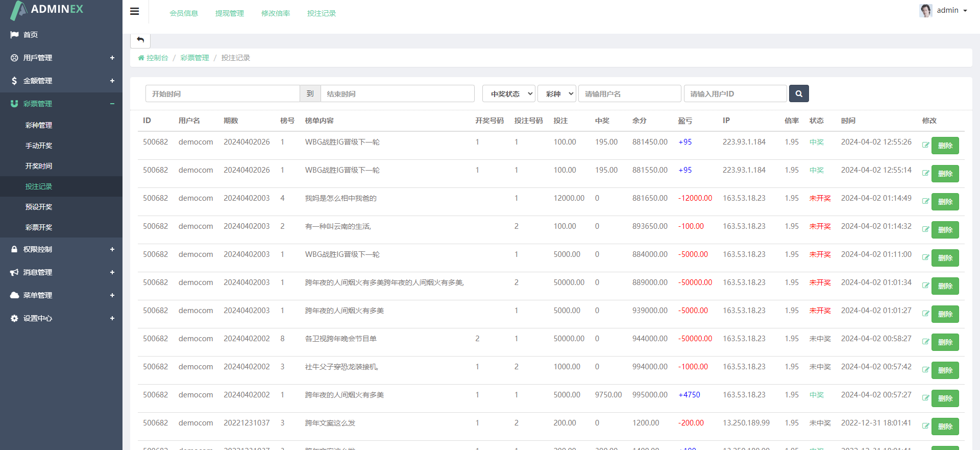Delete the bet record at 01:14:49
Screen dimensions: 980x450
[945, 202]
